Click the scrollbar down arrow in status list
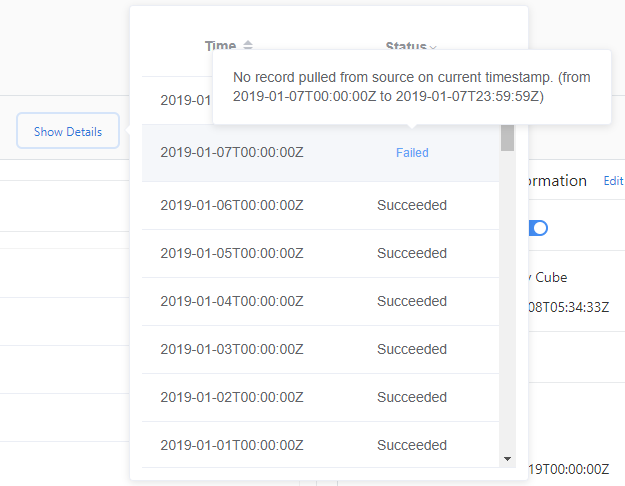This screenshot has width=625, height=486. pyautogui.click(x=507, y=459)
